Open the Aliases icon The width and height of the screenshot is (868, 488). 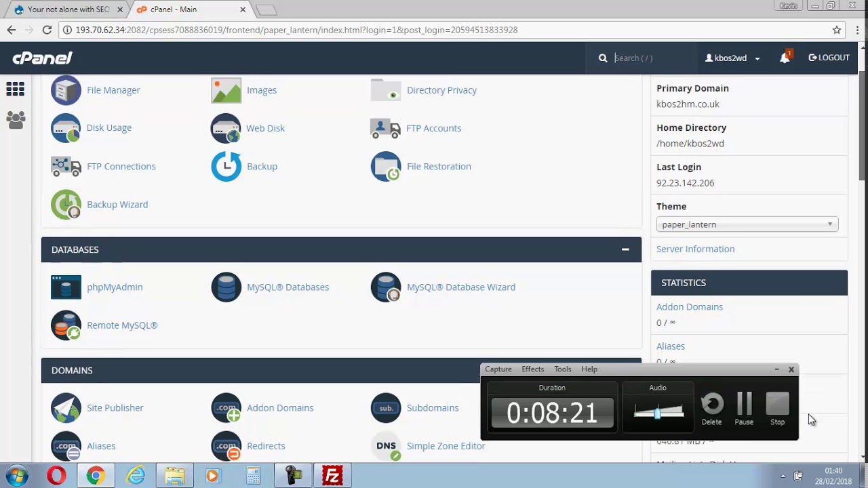click(66, 446)
